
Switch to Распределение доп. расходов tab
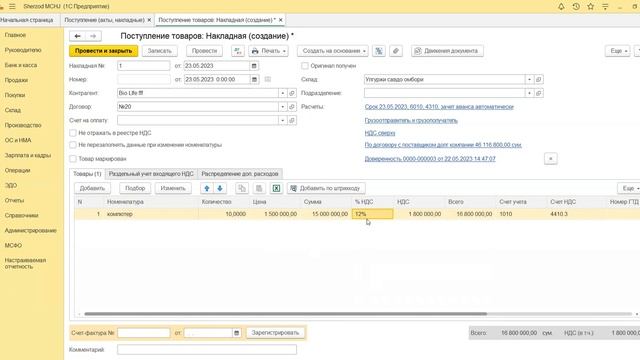click(x=240, y=174)
